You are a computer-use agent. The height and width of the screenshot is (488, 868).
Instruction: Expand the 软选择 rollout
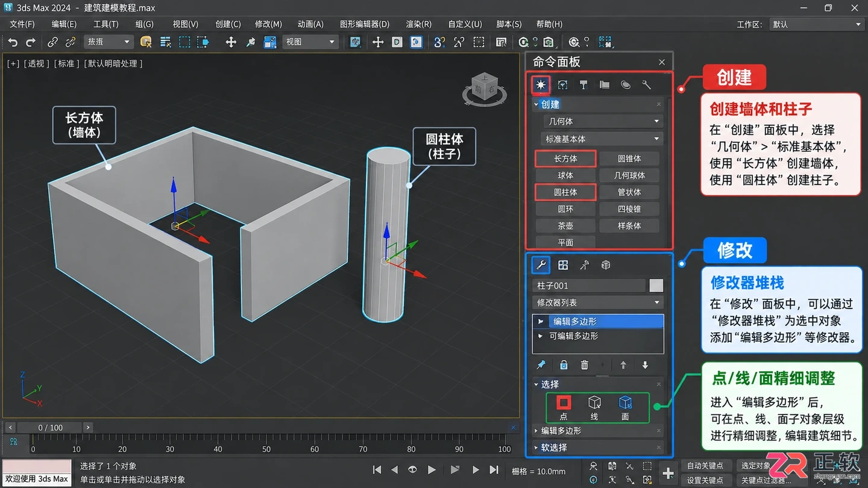tap(598, 448)
